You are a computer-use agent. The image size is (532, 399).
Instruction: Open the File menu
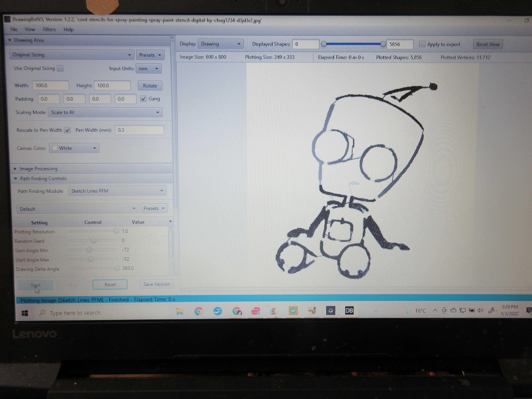pos(14,29)
